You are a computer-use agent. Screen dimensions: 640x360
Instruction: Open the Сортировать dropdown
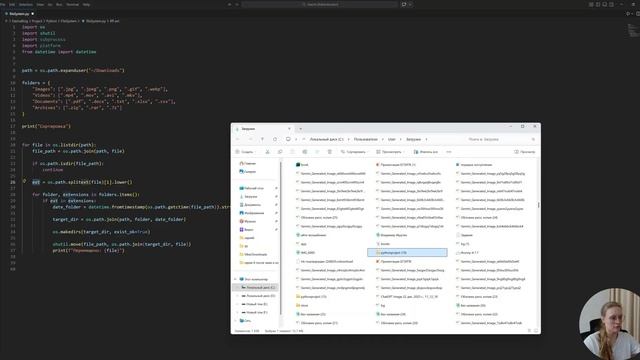[x=355, y=152]
